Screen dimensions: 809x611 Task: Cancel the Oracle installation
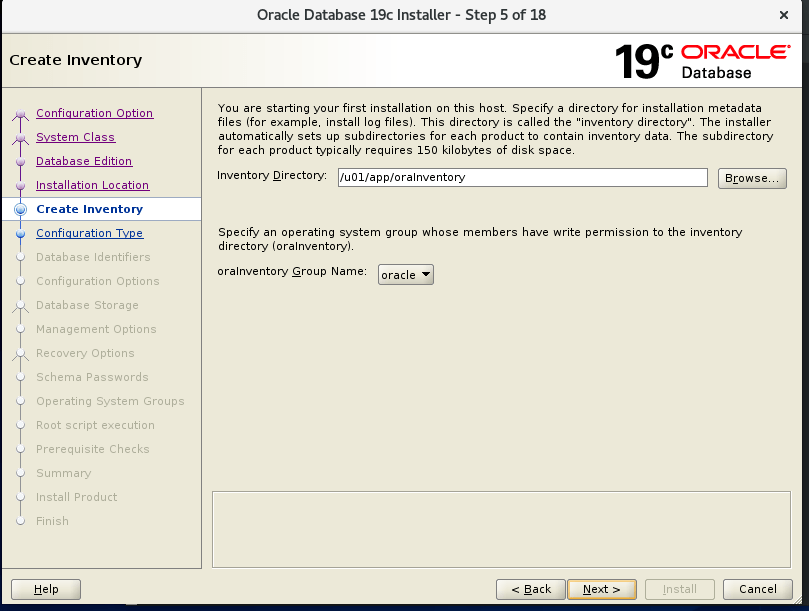click(757, 589)
